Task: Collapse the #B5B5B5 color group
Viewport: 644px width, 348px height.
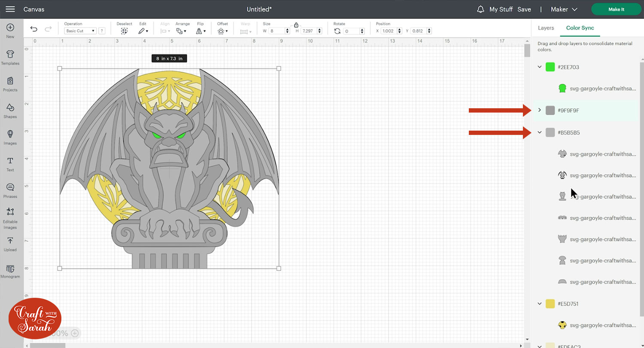Action: [540, 133]
